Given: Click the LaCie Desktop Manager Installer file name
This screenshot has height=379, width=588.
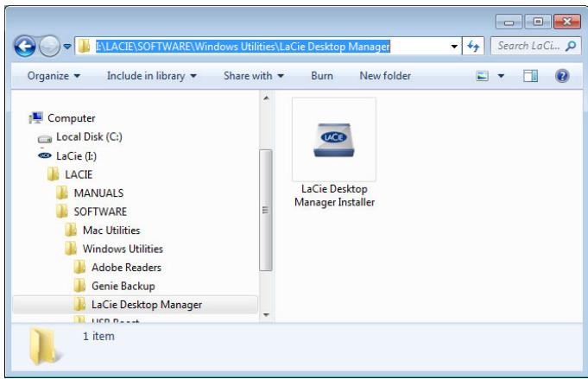Looking at the screenshot, I should 334,196.
